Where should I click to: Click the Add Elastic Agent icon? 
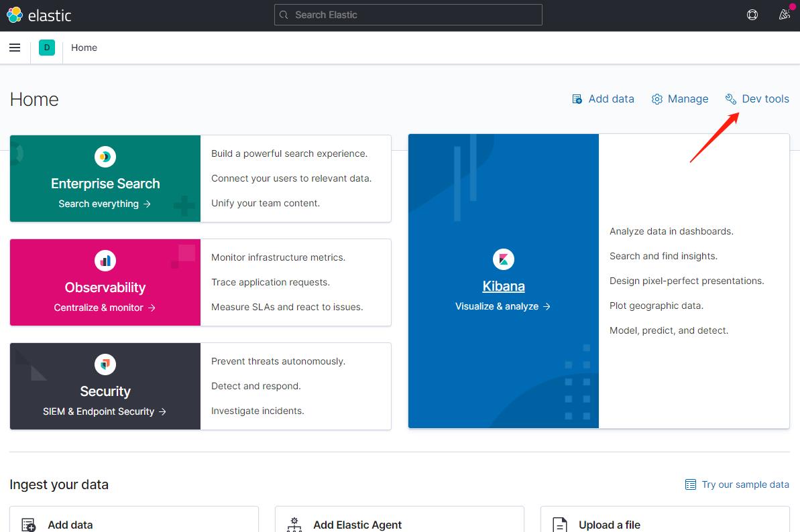[x=294, y=525]
